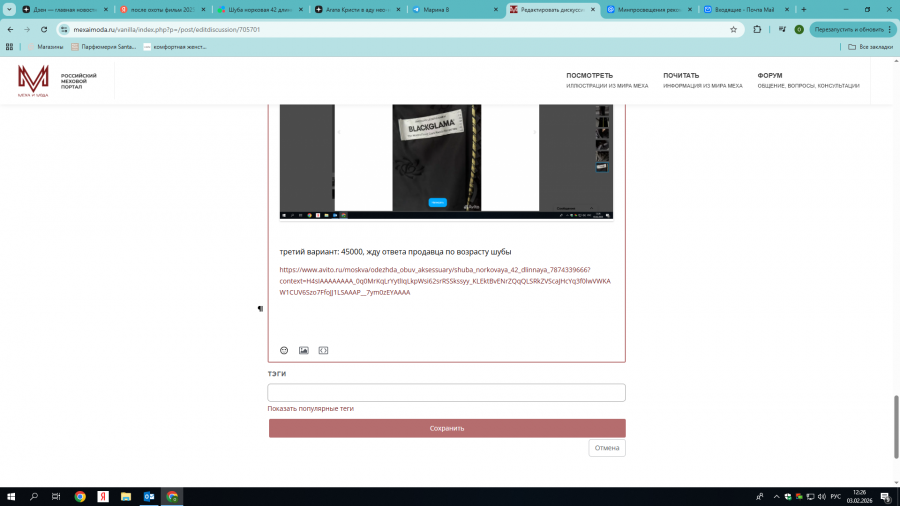The image size is (900, 506).
Task: Switch to the Входящие Почта Mail tab
Action: [743, 9]
